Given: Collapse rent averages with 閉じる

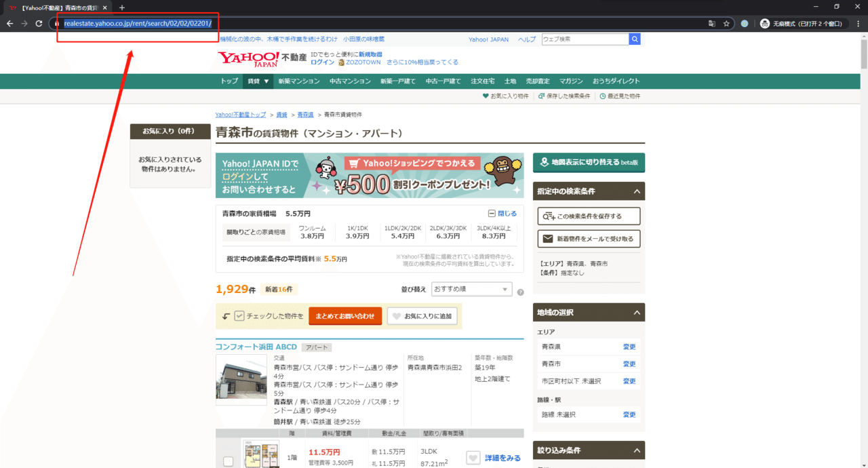Looking at the screenshot, I should click(502, 213).
